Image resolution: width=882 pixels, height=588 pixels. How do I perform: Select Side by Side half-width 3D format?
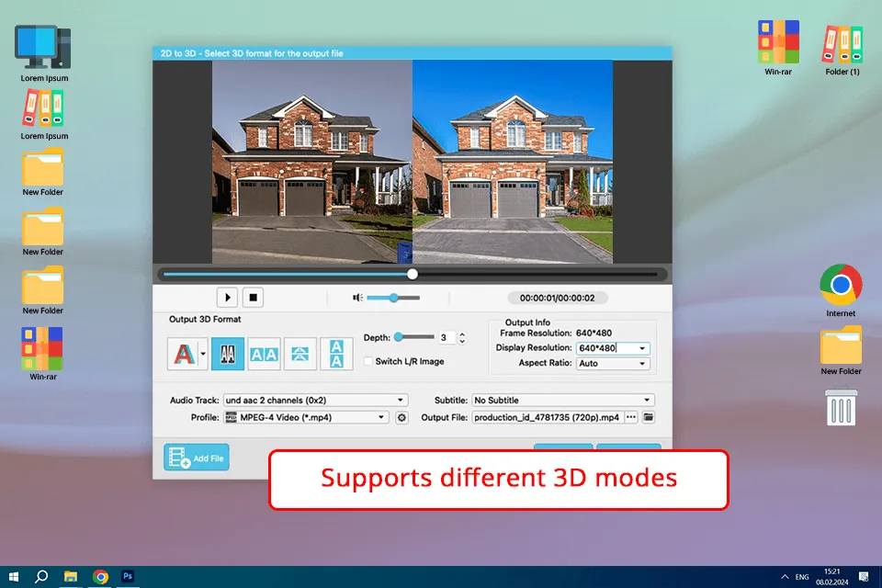coord(228,354)
